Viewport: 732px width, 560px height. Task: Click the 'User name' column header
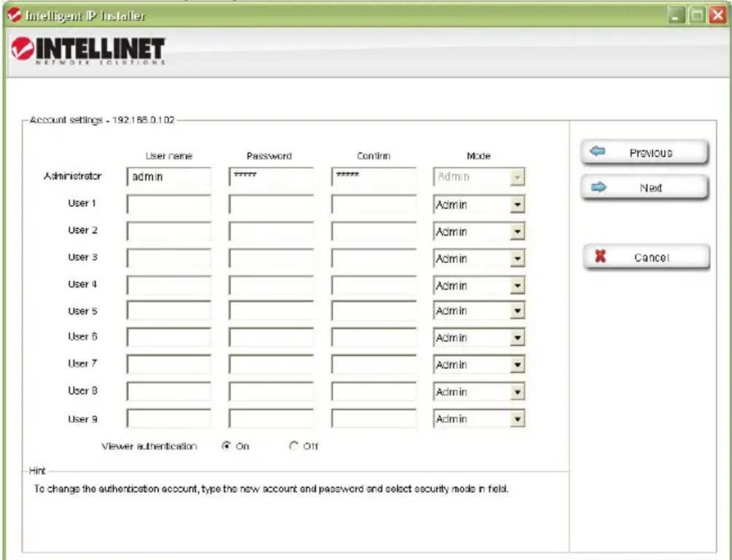click(169, 156)
